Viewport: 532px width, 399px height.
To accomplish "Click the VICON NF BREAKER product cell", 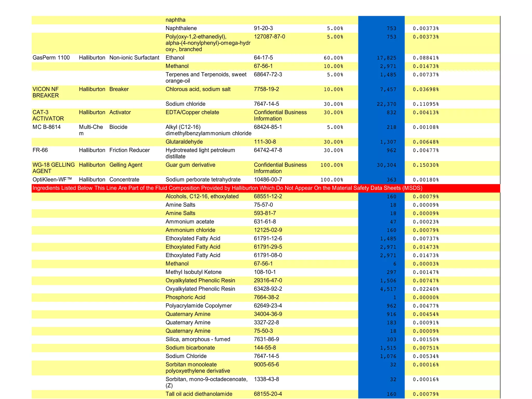I will click(x=46, y=92).
